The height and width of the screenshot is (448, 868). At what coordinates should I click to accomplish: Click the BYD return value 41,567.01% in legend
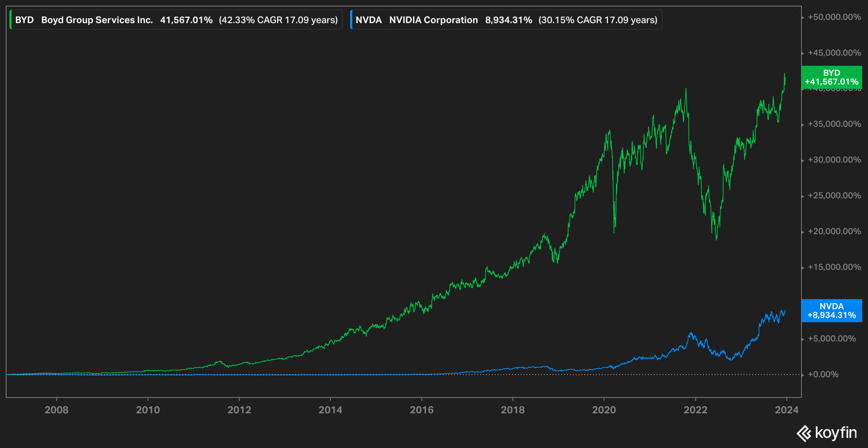(x=186, y=20)
